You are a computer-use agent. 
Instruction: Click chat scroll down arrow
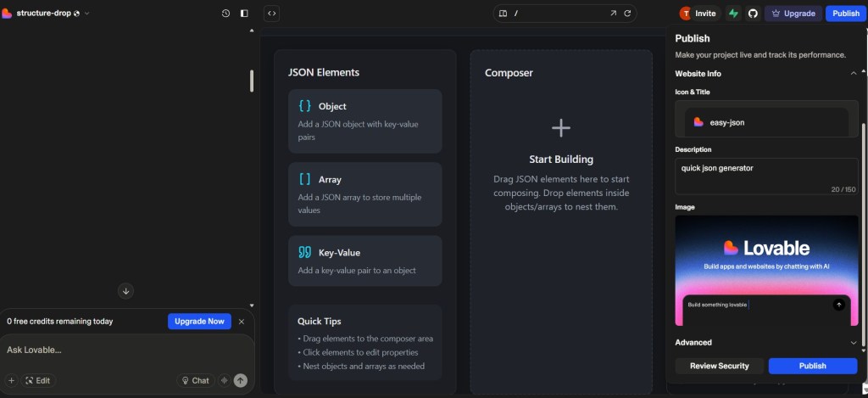252,305
